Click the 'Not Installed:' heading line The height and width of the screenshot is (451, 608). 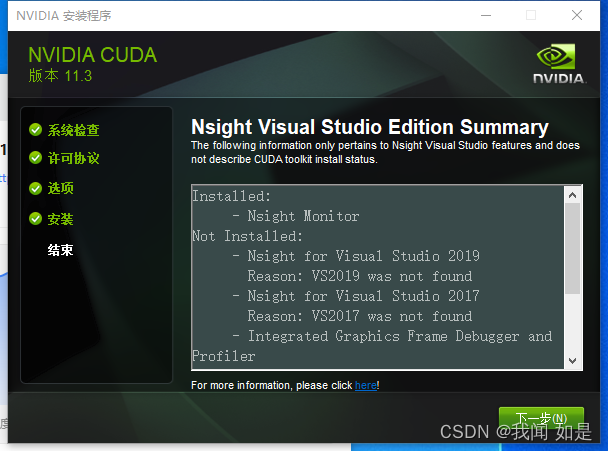point(247,236)
